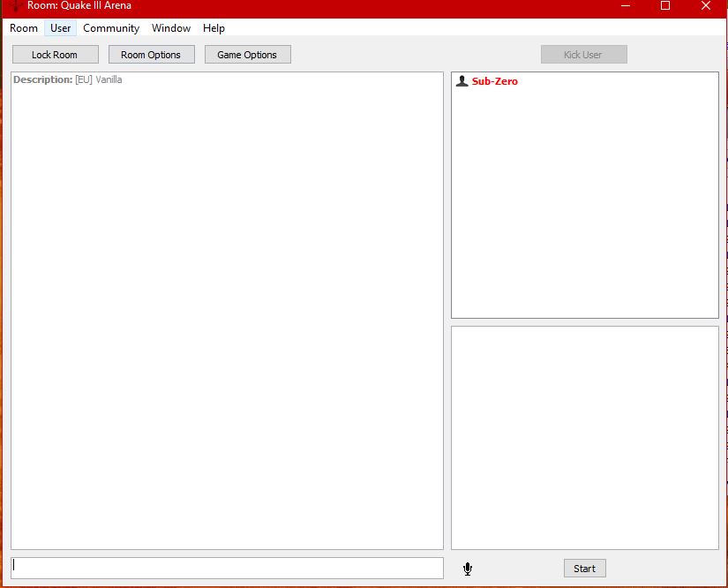Click the room Description text line

click(68, 79)
